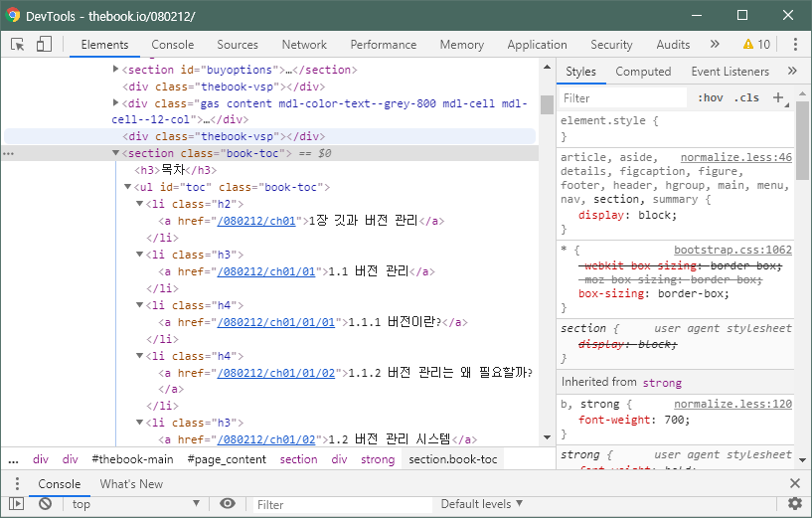Click display: block property value
The height and width of the screenshot is (518, 812).
(x=657, y=215)
